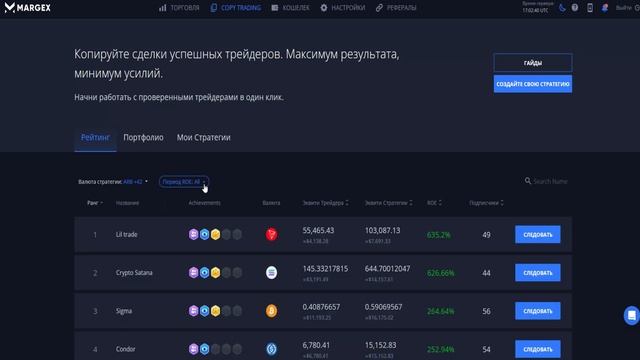
Task: Expand the Период ROE period dropdown
Action: point(184,182)
